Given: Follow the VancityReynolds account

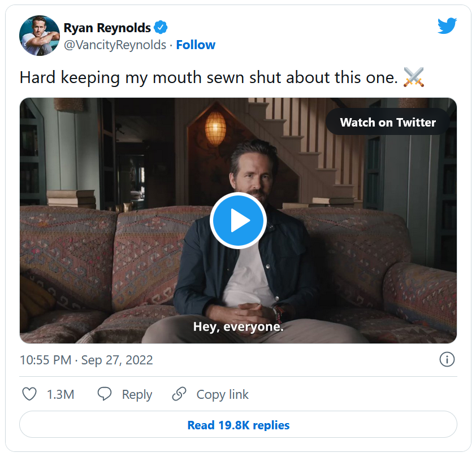Looking at the screenshot, I should click(196, 45).
